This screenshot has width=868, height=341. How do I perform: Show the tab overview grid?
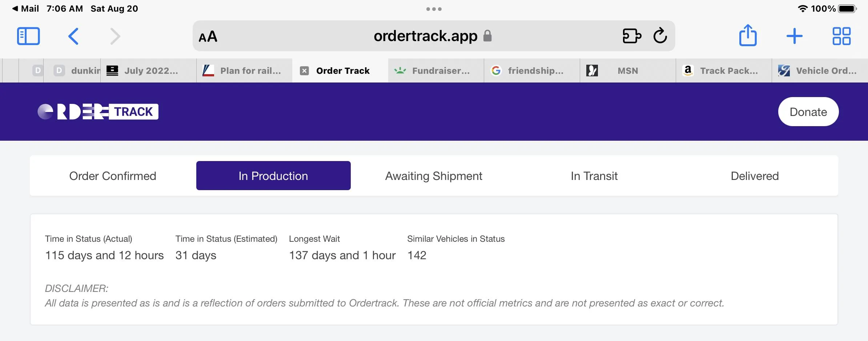point(841,36)
